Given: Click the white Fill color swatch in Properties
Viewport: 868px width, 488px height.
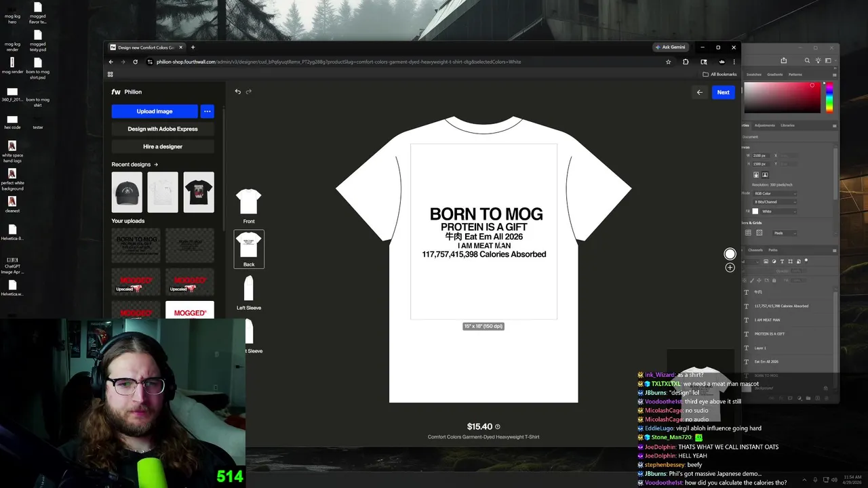Looking at the screenshot, I should click(755, 211).
